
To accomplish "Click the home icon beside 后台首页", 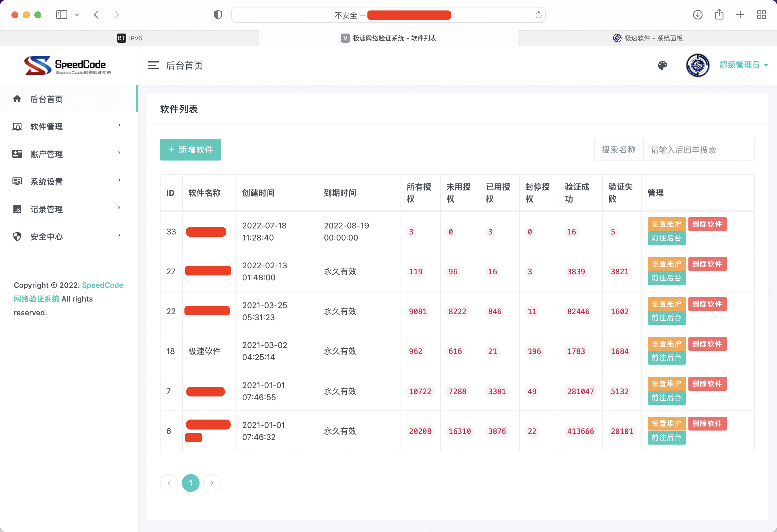I will 17,99.
